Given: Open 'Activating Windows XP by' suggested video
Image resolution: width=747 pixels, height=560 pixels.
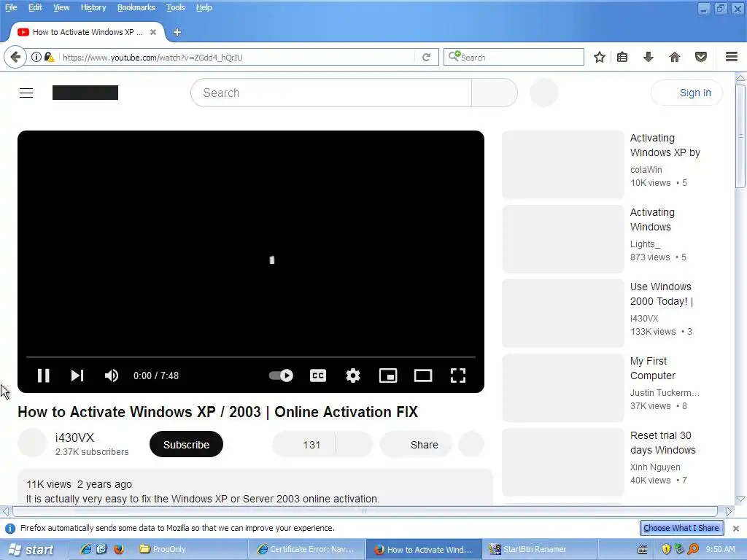Looking at the screenshot, I should coord(665,145).
